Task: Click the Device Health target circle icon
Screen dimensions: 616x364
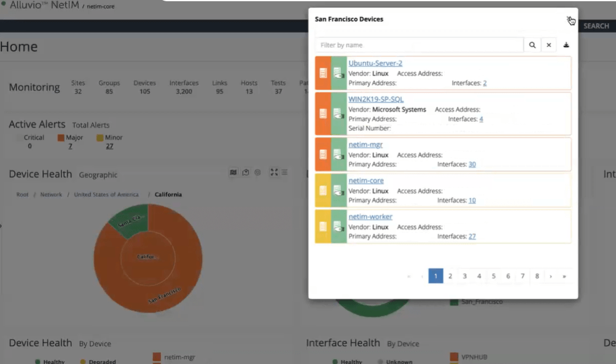Action: coord(258,172)
